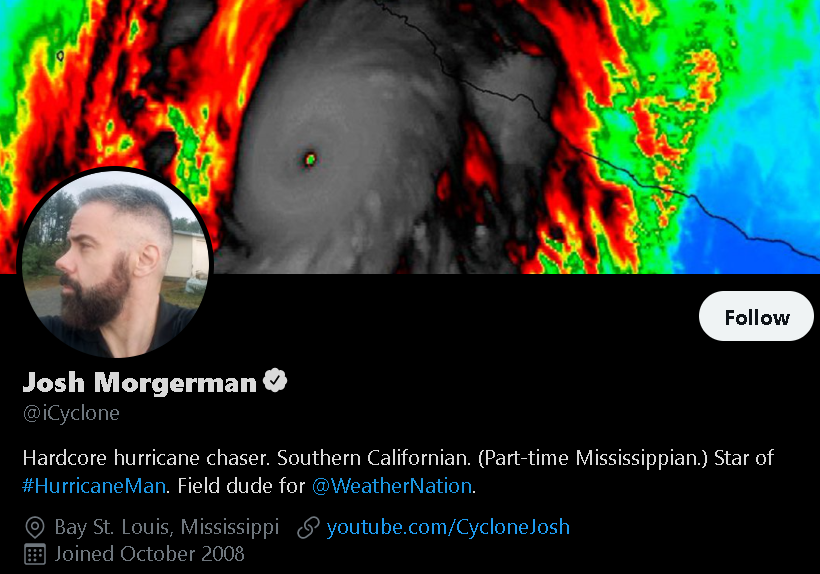Viewport: 820px width, 574px height.
Task: Click the location pin icon
Action: [35, 527]
